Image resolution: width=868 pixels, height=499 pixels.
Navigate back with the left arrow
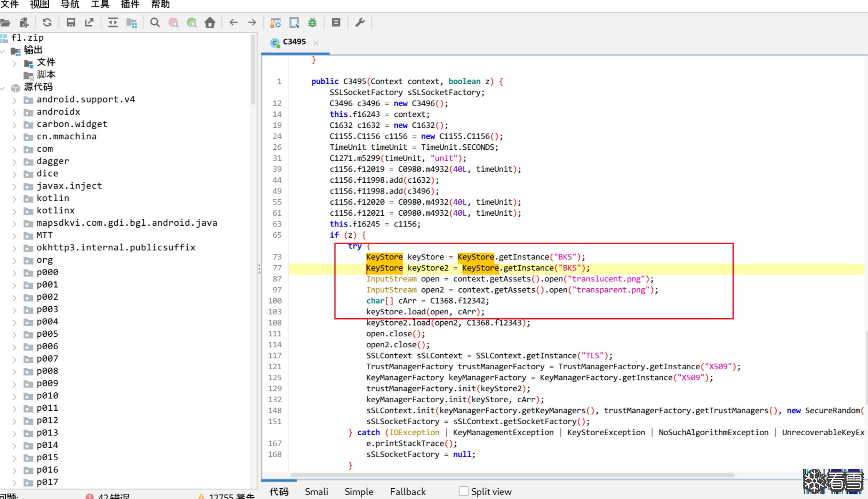[x=233, y=22]
